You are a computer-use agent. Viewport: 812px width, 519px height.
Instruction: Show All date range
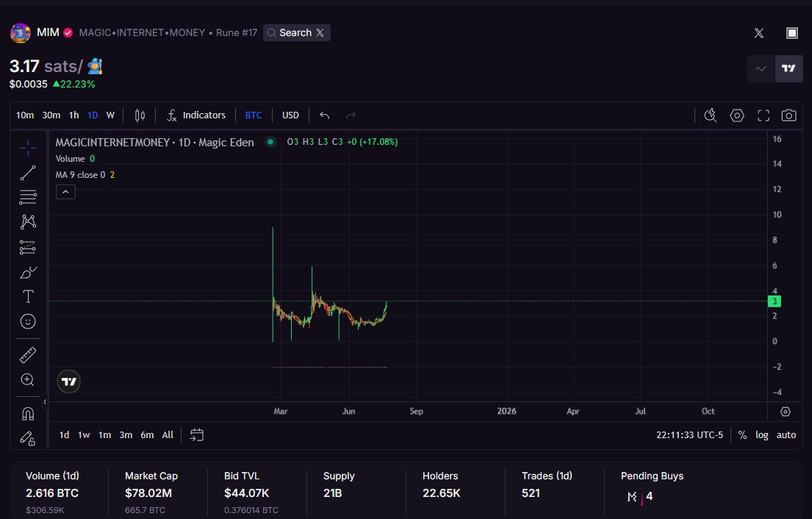pyautogui.click(x=168, y=435)
